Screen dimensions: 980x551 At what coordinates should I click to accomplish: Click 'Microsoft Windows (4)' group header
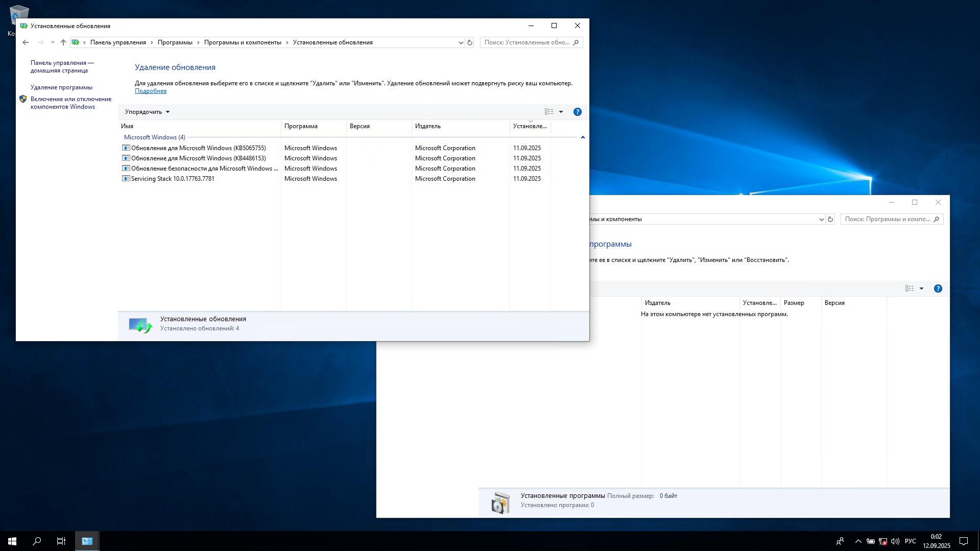(155, 137)
